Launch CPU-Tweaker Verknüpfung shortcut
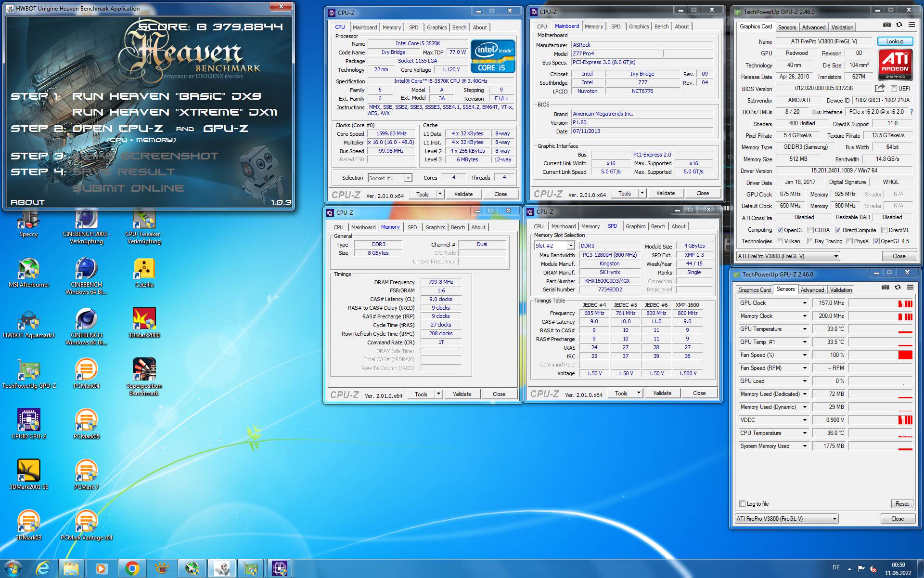Screen dimensions: 924x578 [x=144, y=227]
